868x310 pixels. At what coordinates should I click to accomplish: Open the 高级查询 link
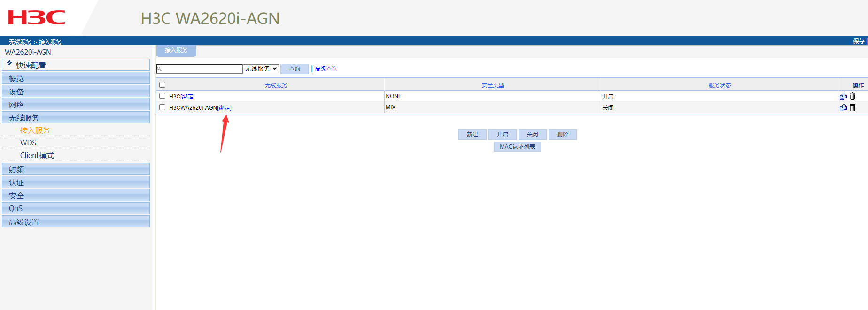pyautogui.click(x=326, y=69)
